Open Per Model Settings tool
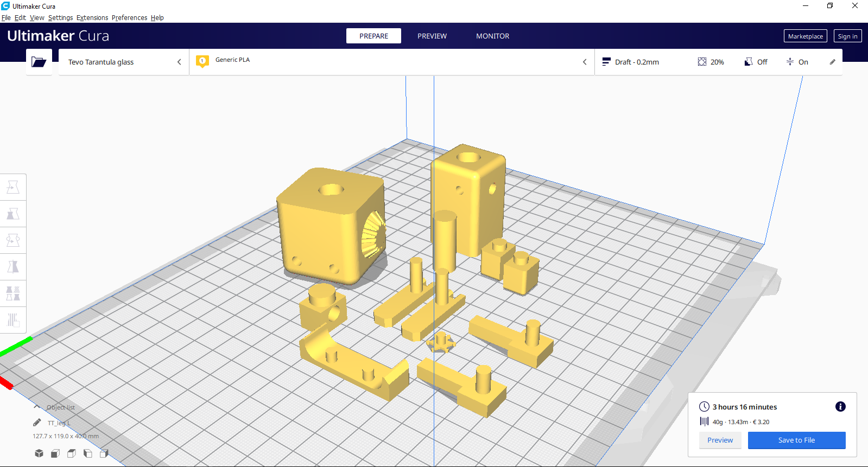 coord(13,293)
